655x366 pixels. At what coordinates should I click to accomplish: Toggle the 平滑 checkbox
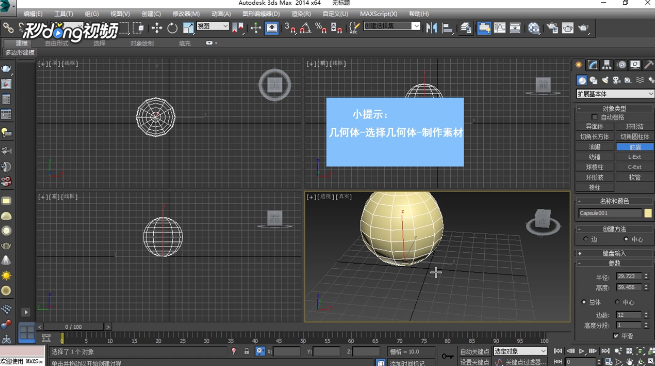pos(616,336)
